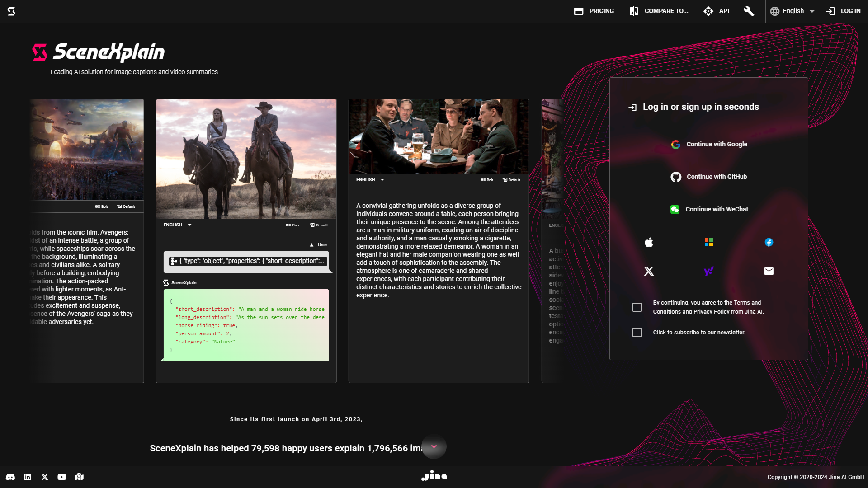Sign up via the email envelope icon

769,271
